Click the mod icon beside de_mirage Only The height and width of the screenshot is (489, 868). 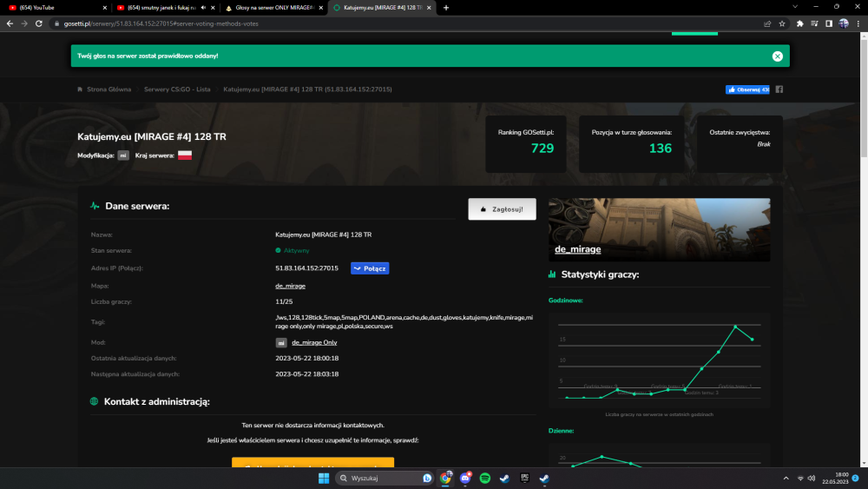click(281, 343)
